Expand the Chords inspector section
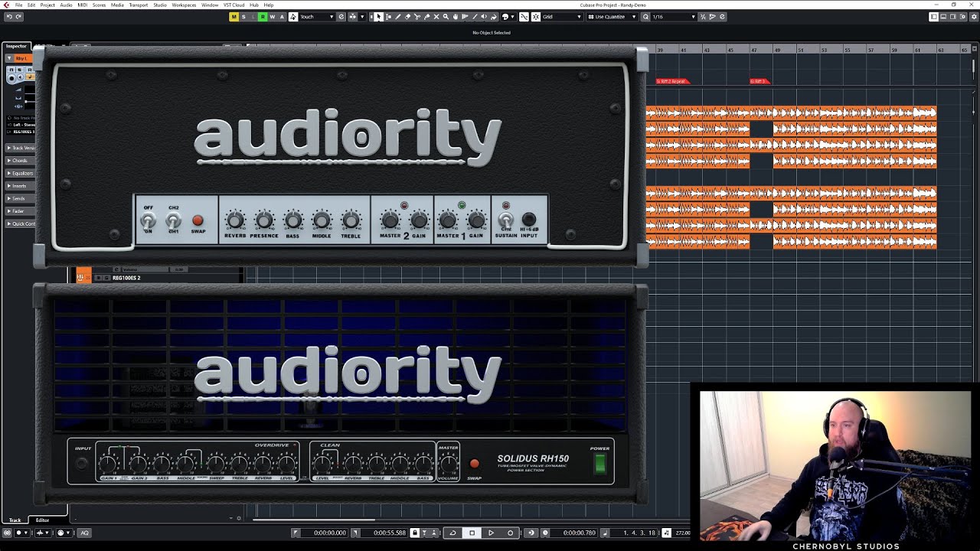980x551 pixels. coord(19,161)
